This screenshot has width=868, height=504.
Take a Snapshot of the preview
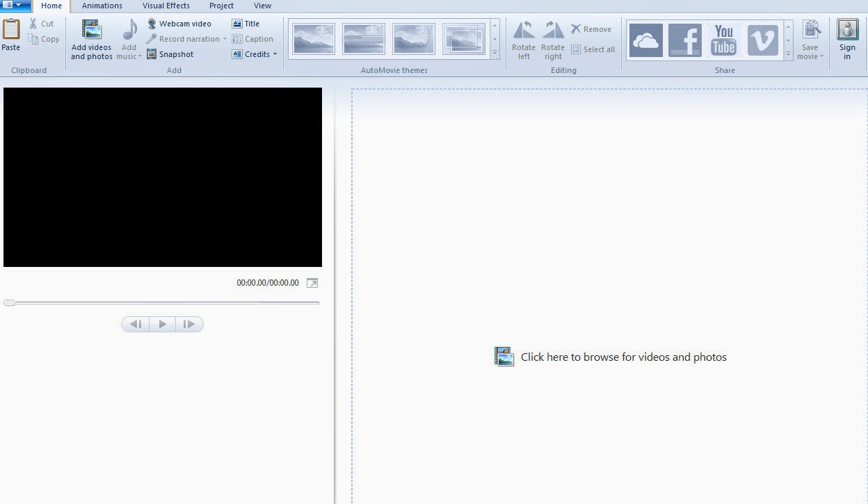pos(170,54)
